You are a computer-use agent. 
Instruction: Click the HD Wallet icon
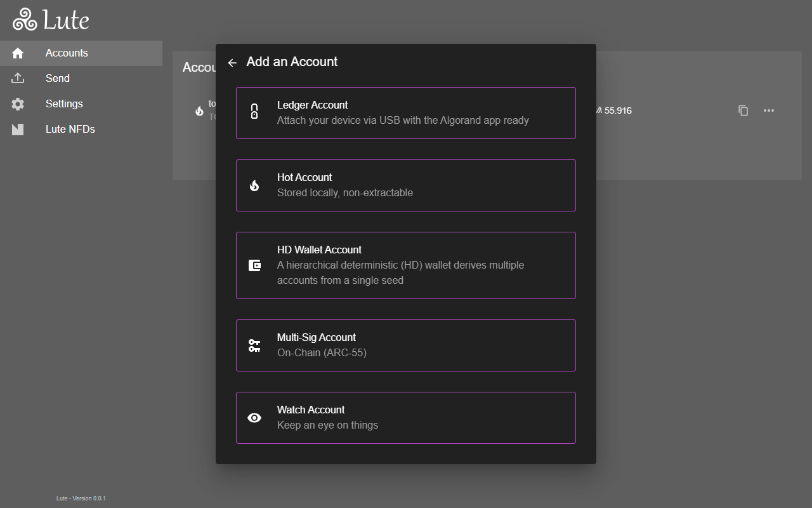254,265
